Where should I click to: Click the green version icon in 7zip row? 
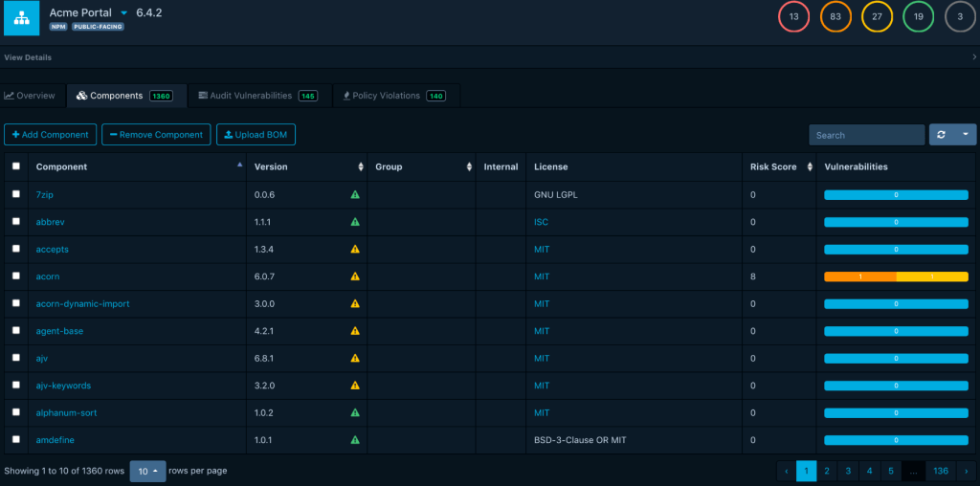pos(355,194)
